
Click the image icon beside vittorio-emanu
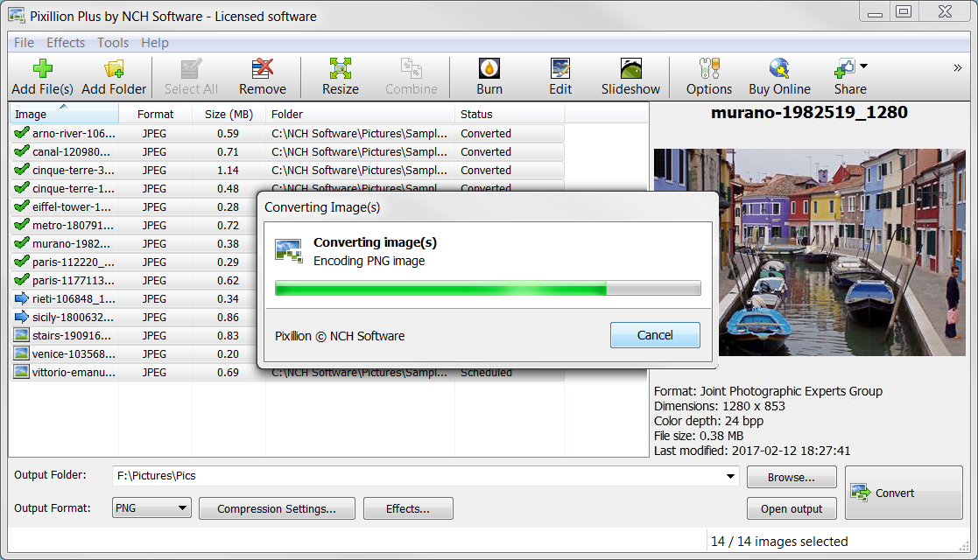pos(22,372)
